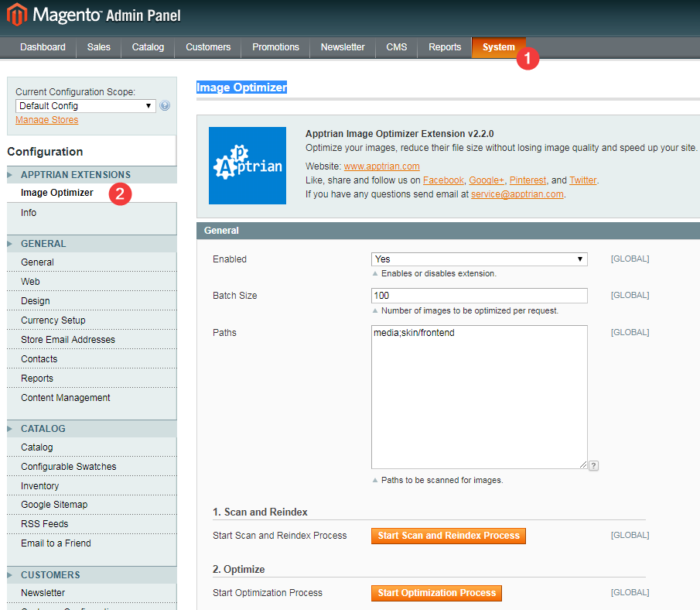The width and height of the screenshot is (700, 610).
Task: Visit the www.apptrian.com website link
Action: 381,166
